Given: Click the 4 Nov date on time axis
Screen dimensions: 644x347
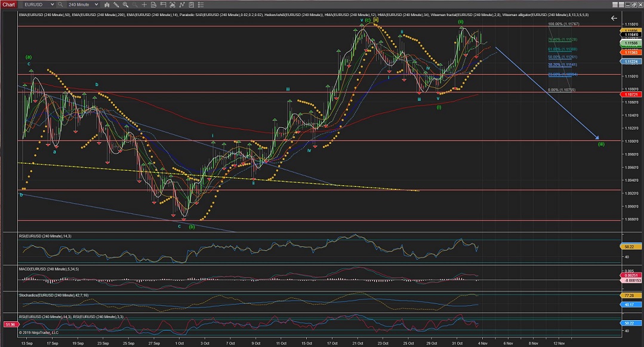Looking at the screenshot, I should pos(483,343).
